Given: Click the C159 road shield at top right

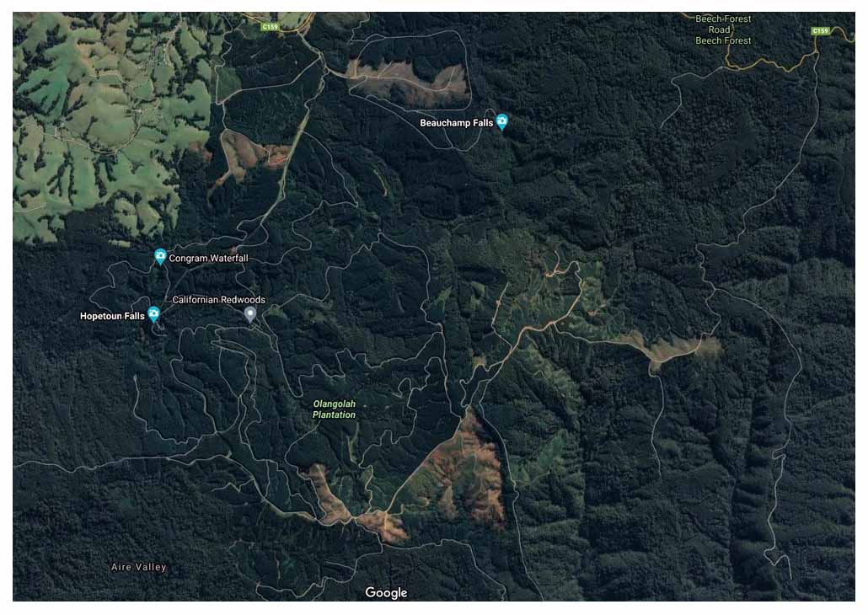Looking at the screenshot, I should coord(821,30).
